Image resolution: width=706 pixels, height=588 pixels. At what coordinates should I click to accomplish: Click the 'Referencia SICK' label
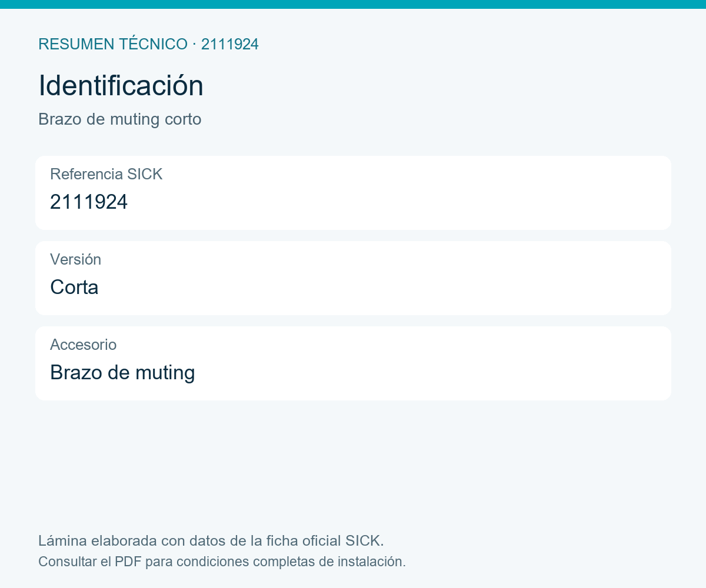point(106,174)
